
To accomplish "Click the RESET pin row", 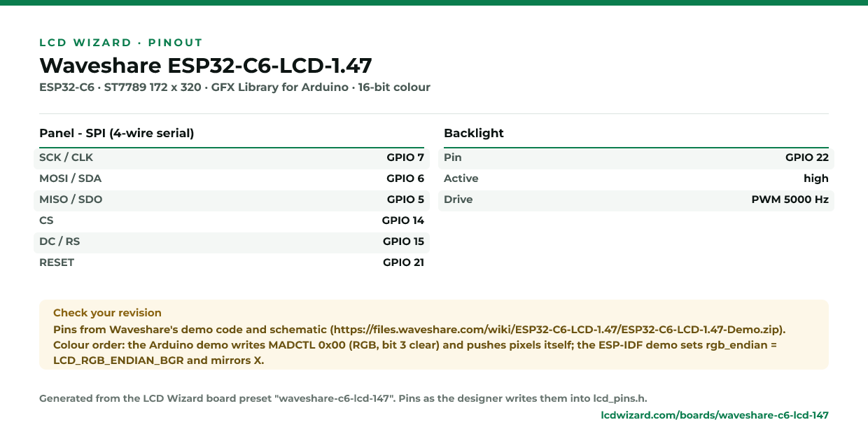I will click(232, 262).
